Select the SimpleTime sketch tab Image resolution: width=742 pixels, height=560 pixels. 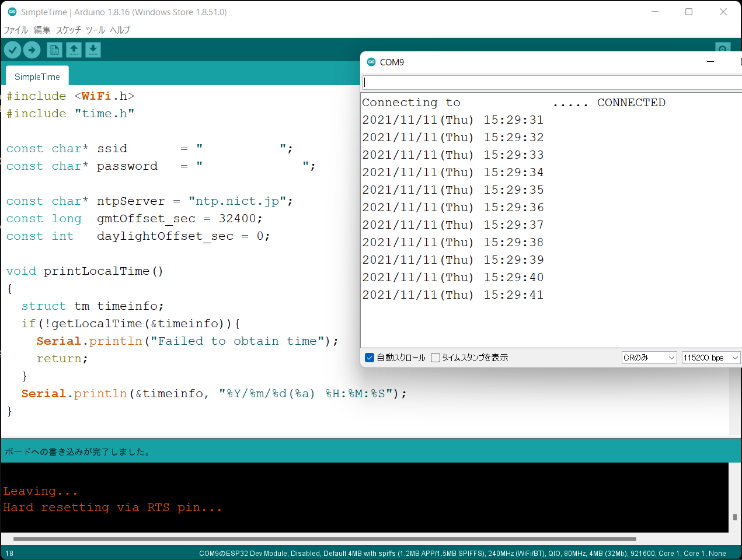(x=37, y=76)
